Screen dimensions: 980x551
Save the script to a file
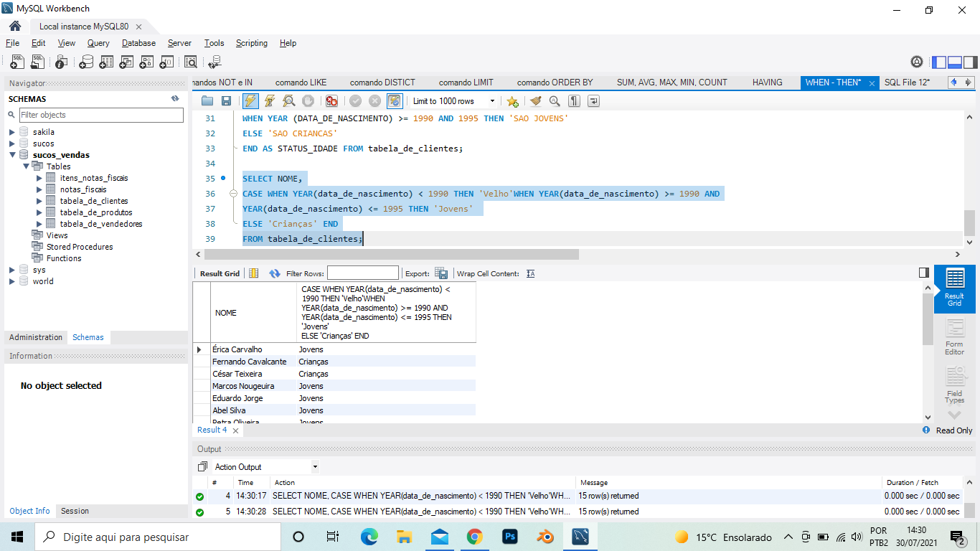(226, 101)
